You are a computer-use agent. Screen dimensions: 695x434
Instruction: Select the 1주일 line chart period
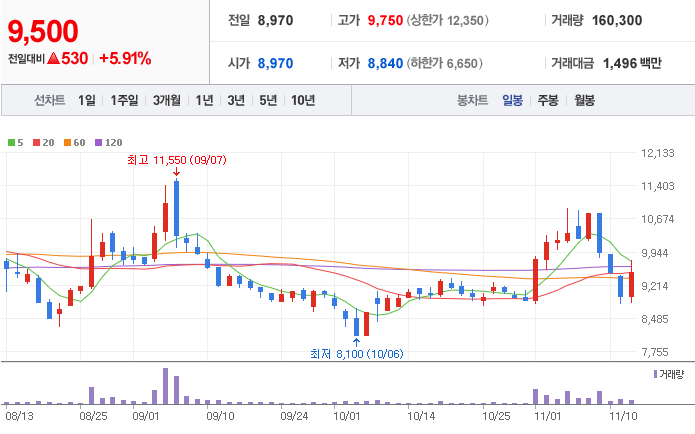(x=124, y=100)
